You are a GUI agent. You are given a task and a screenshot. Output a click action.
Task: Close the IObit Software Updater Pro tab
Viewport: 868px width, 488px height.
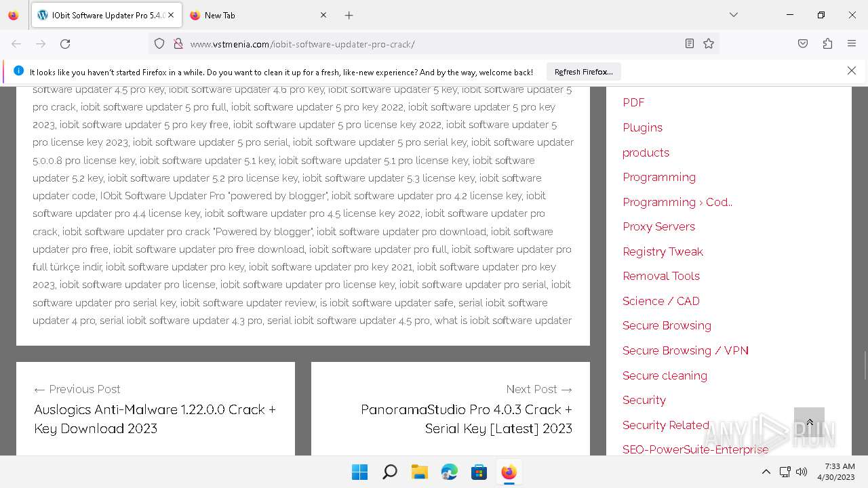pos(171,15)
